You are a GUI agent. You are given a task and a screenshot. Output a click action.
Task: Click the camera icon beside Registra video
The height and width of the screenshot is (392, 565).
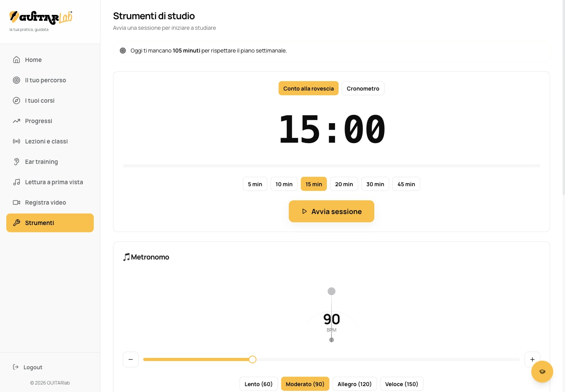pos(16,202)
